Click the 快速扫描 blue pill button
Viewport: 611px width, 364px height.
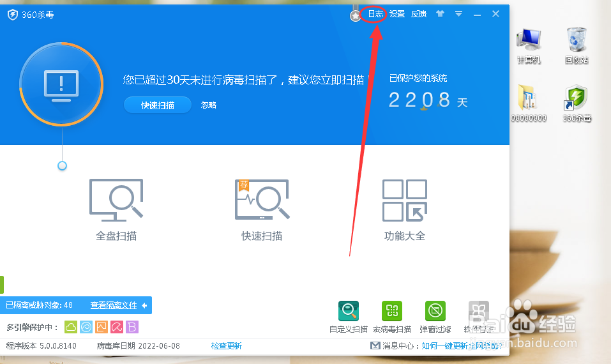pos(158,105)
